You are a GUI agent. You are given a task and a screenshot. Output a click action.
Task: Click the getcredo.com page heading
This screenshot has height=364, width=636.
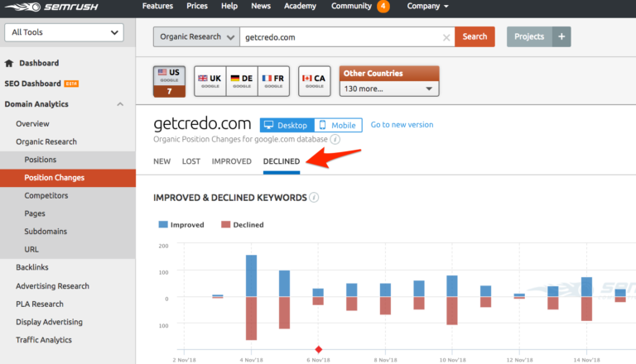pyautogui.click(x=202, y=123)
